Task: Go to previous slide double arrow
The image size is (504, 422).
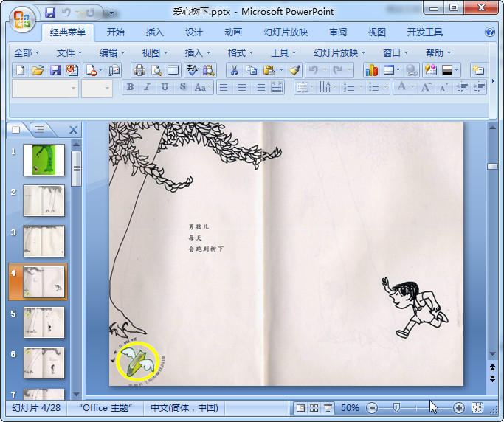Action: pos(492,367)
